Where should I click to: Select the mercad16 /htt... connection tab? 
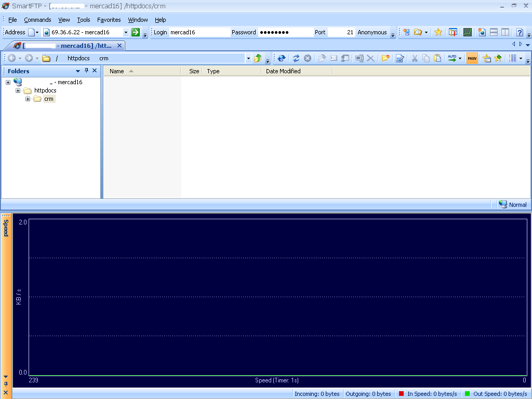[64, 46]
